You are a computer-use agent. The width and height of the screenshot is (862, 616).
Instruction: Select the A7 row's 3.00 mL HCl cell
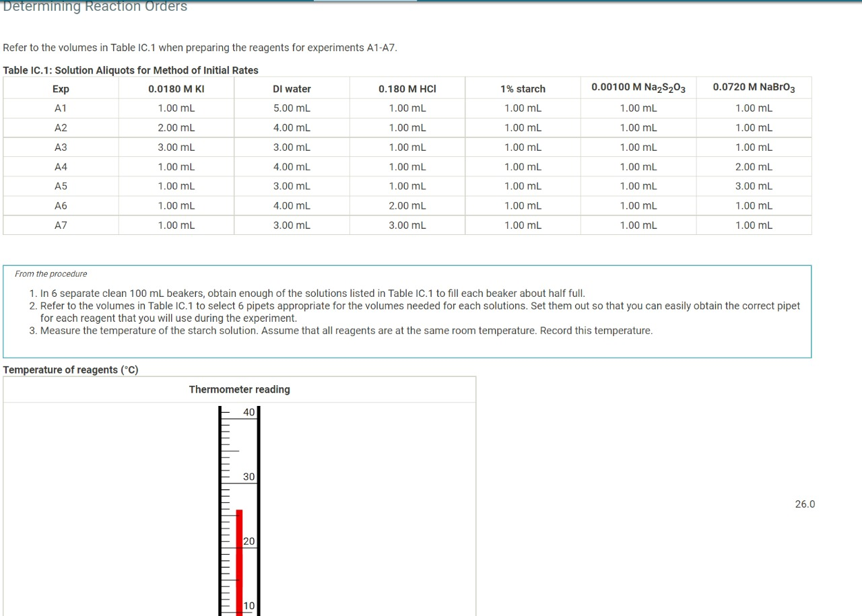tap(407, 225)
